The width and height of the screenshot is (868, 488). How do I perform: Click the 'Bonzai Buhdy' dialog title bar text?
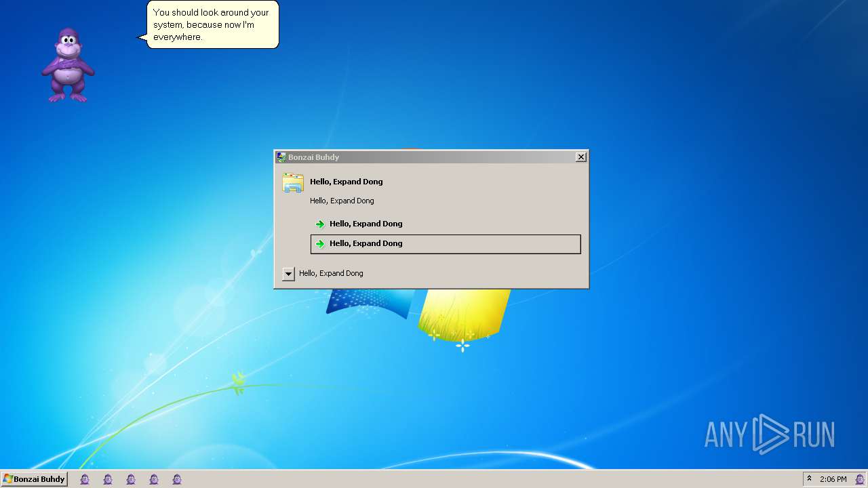[x=313, y=157]
